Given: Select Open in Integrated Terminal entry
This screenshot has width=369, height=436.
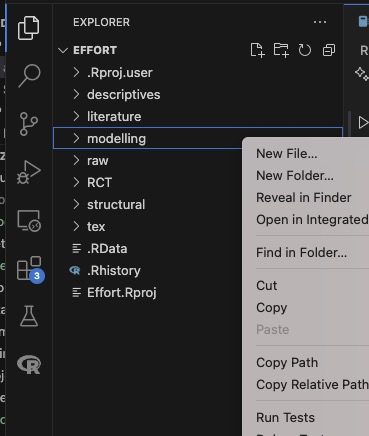Looking at the screenshot, I should pos(312,220).
